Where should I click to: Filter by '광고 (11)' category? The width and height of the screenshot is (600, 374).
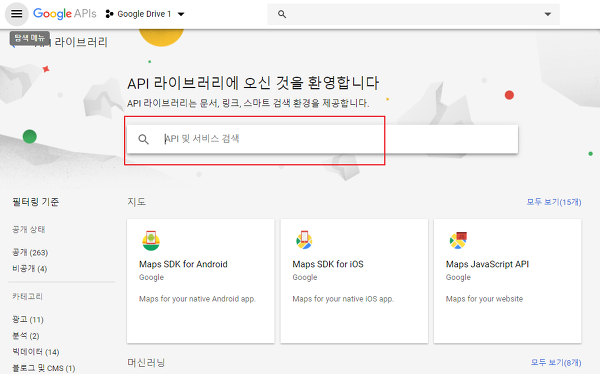28,319
